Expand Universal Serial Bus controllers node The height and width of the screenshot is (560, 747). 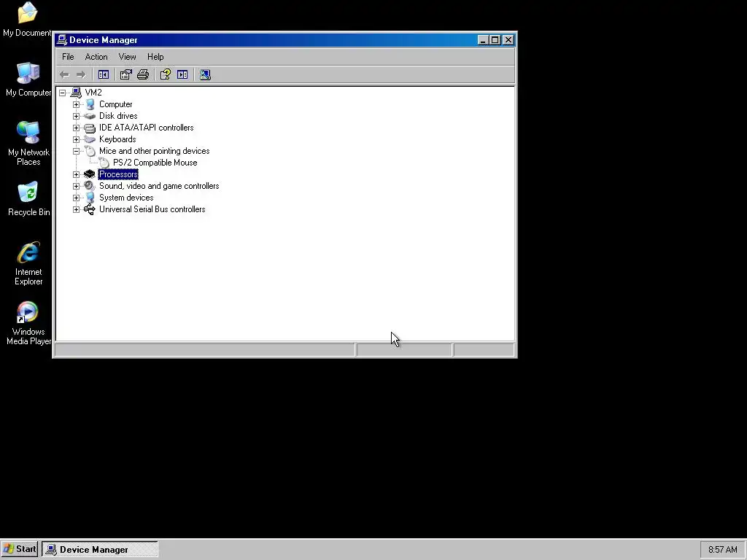tap(76, 209)
